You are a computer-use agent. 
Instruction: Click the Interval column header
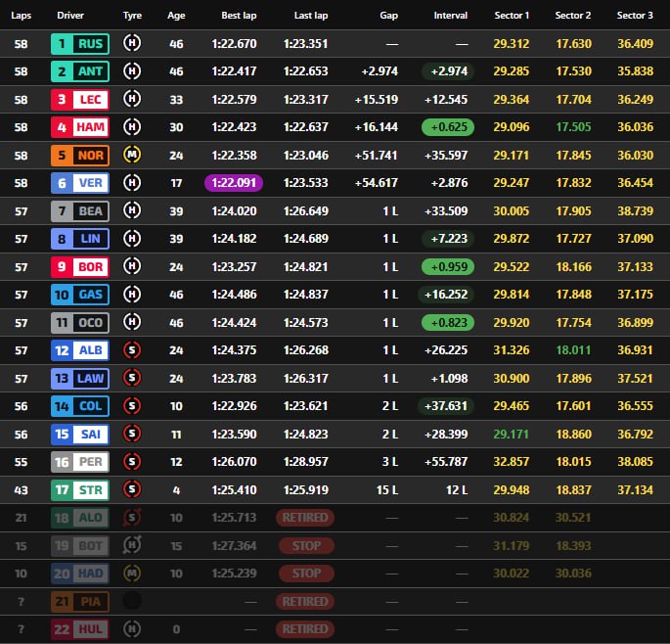click(451, 16)
